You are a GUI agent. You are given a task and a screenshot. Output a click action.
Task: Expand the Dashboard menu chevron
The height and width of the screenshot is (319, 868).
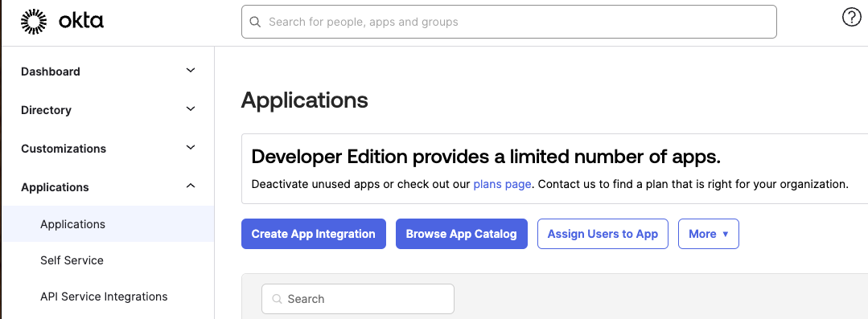click(191, 70)
